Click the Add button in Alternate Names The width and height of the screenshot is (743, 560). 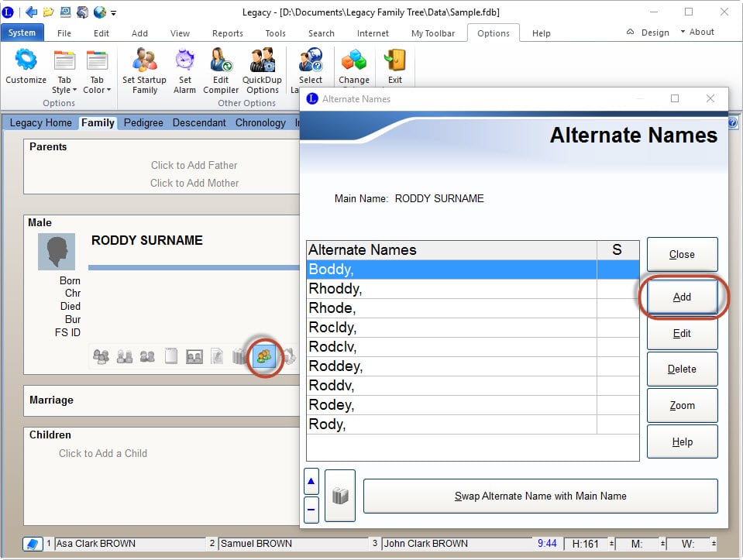click(x=682, y=297)
